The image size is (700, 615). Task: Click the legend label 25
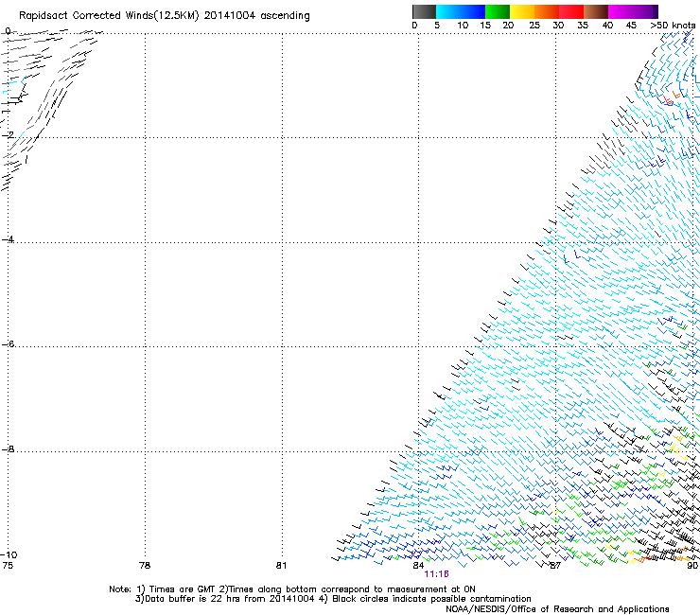tap(534, 26)
